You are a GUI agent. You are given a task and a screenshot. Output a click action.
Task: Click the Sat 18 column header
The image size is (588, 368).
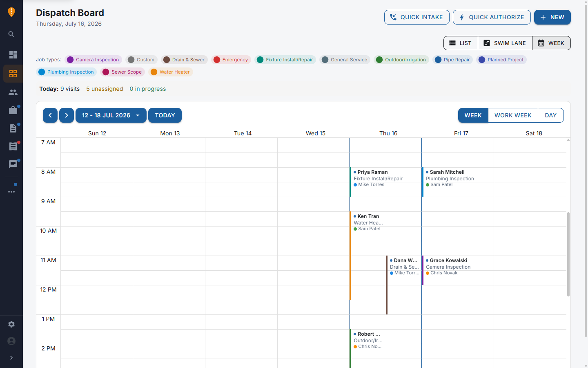(x=534, y=133)
